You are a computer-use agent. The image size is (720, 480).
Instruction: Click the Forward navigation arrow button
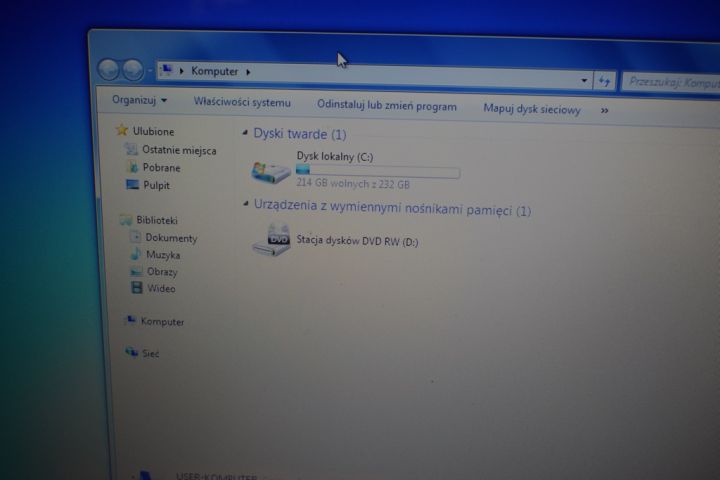tap(132, 70)
